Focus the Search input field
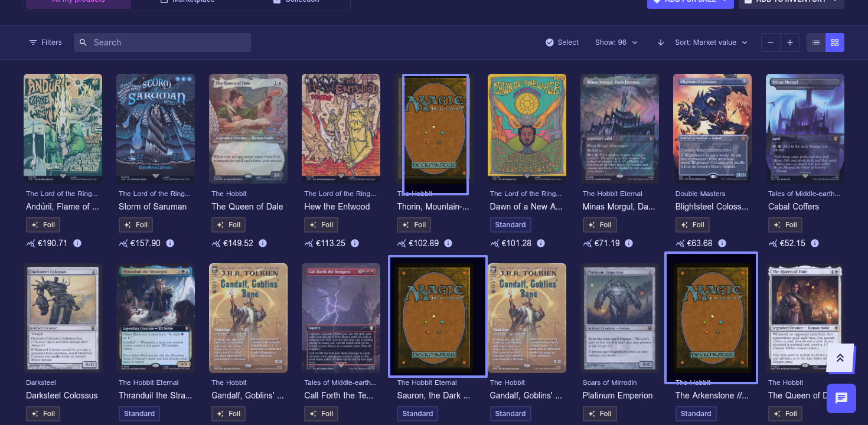Viewport: 868px width, 425px height. coord(162,42)
